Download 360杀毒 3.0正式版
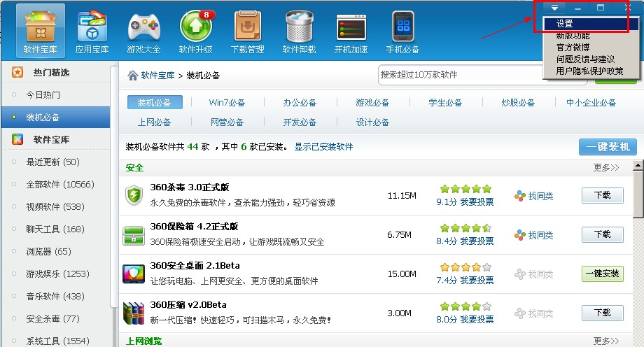644x347 pixels. coord(603,195)
